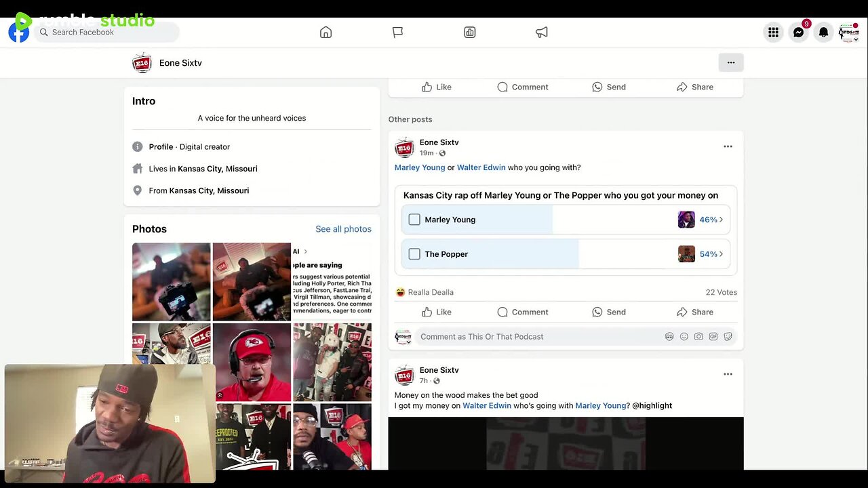Viewport: 868px width, 488px height.
Task: Add a GIF to the comment
Action: point(713,337)
